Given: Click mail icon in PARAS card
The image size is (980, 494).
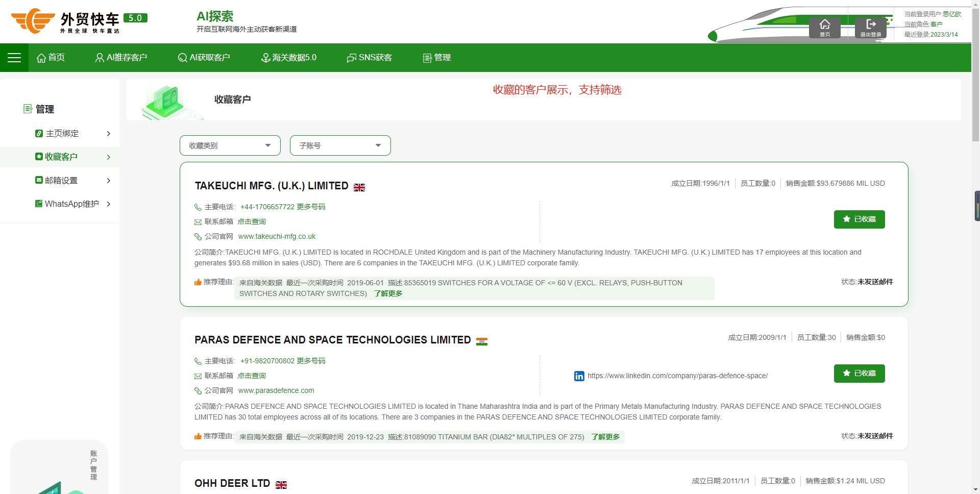Looking at the screenshot, I should [x=198, y=376].
